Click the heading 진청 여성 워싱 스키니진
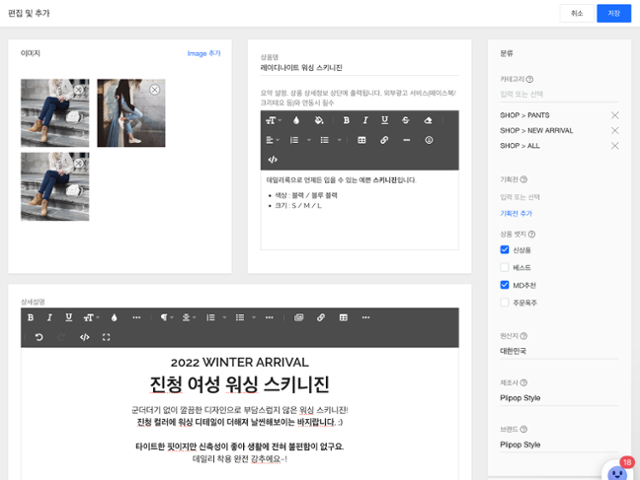The image size is (640, 480). point(240,384)
